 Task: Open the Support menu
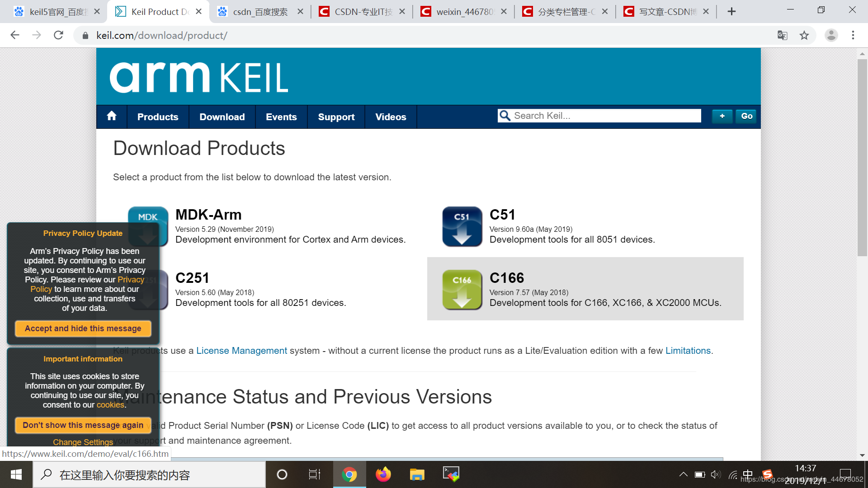click(x=336, y=117)
